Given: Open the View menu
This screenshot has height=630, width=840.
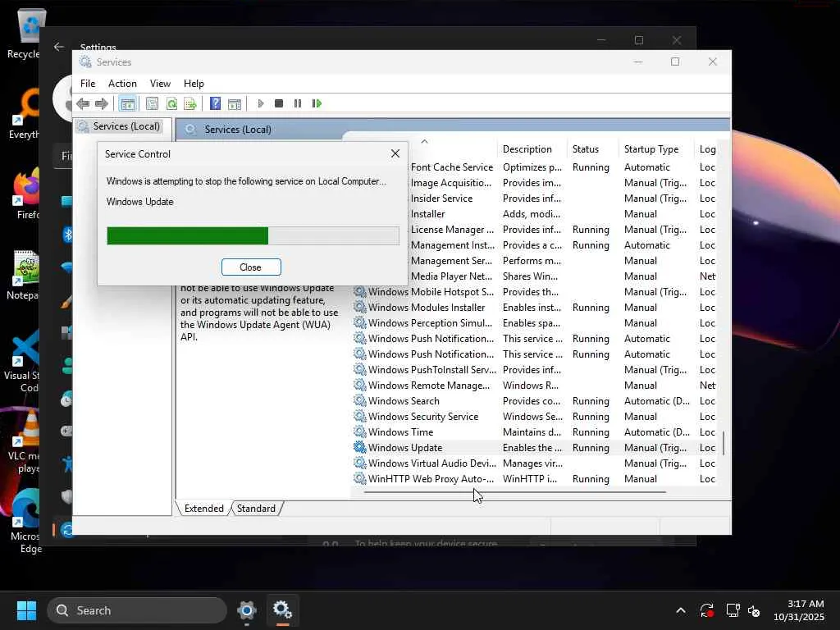Looking at the screenshot, I should [160, 84].
